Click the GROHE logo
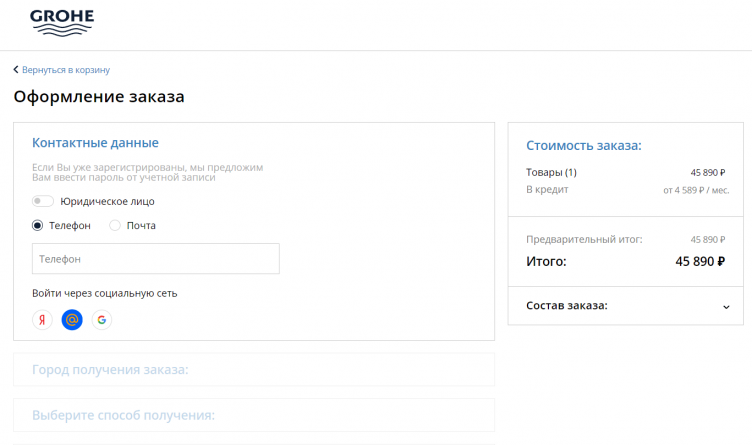Image resolution: width=752 pixels, height=445 pixels. [62, 22]
